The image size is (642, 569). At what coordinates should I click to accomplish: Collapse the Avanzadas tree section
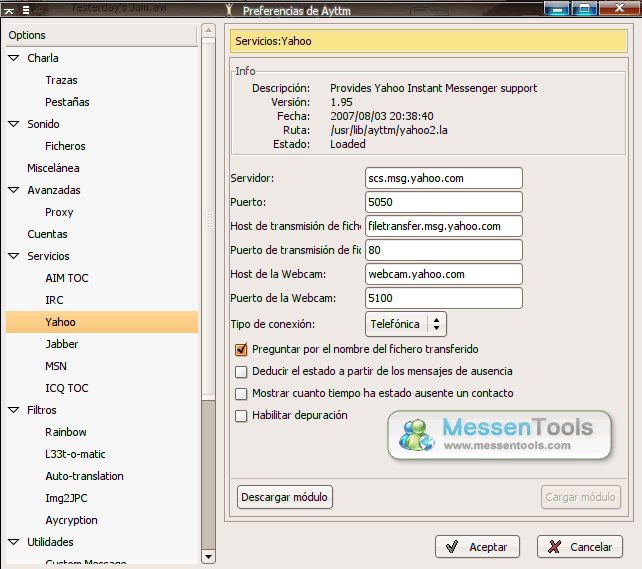point(14,190)
